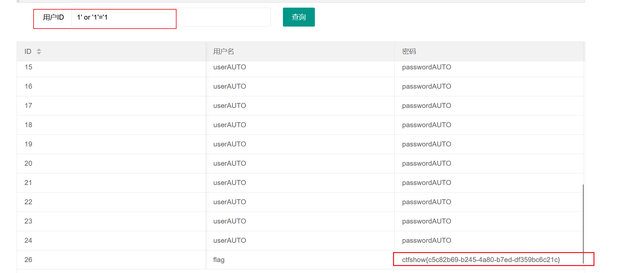Click the passwordAUTO cell in row 16
Image resolution: width=644 pixels, height=273 pixels.
click(489, 86)
